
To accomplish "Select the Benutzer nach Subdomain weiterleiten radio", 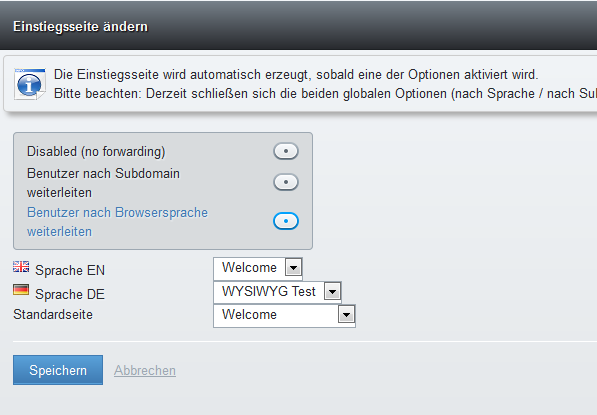I will point(286,182).
